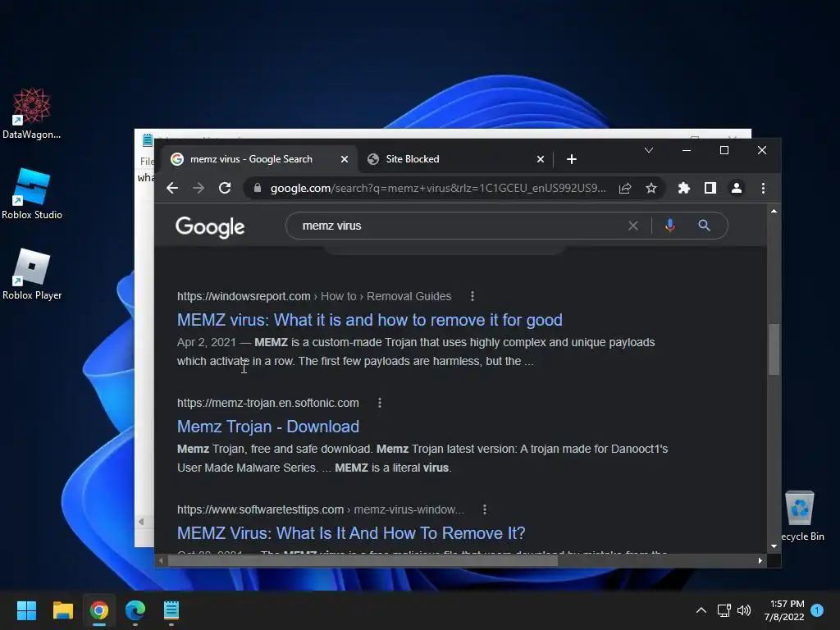Open the clock showing 1:57 PM
840x630 pixels.
pyautogui.click(x=784, y=610)
